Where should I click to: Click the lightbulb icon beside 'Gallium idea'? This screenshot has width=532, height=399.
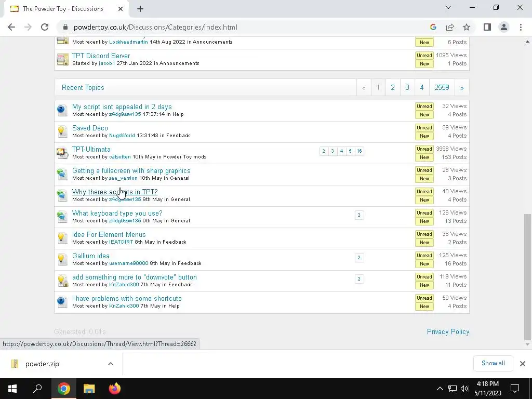(x=62, y=260)
